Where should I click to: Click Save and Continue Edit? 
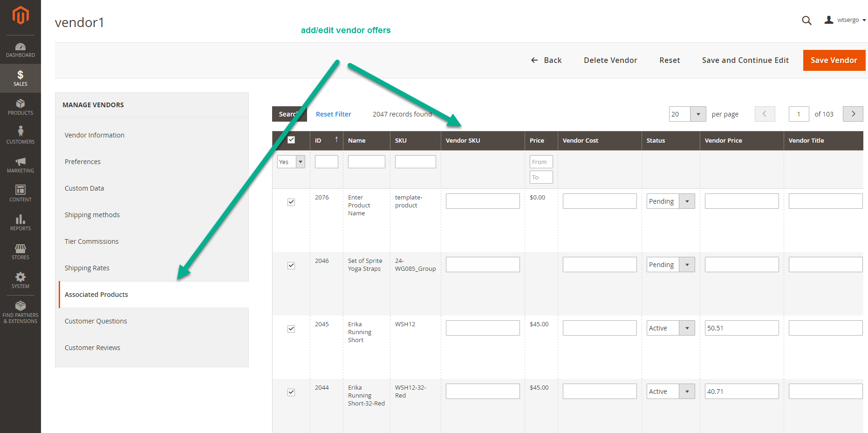click(x=745, y=60)
